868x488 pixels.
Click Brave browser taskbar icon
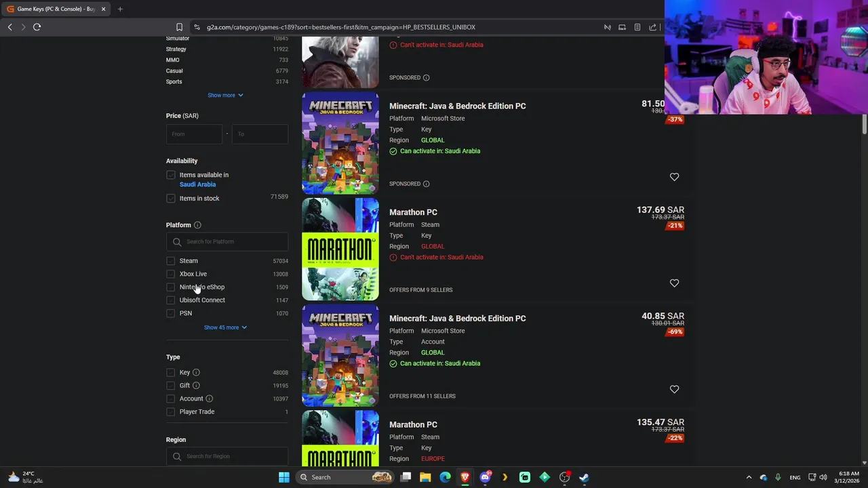tap(465, 477)
